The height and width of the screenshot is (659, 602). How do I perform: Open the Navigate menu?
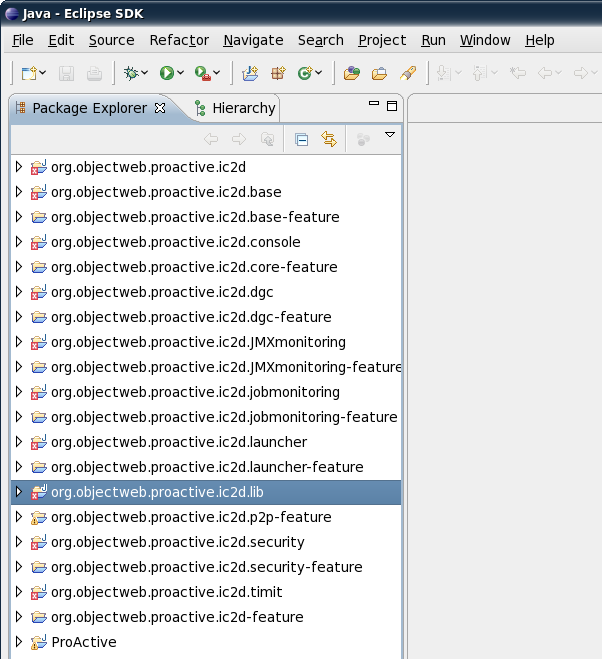pyautogui.click(x=253, y=40)
